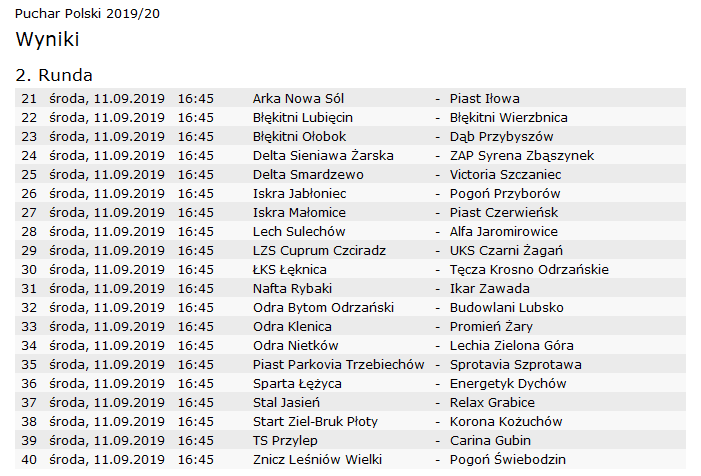701x476 pixels.
Task: Open Błękitni Lubięcin team entry
Action: pos(303,118)
